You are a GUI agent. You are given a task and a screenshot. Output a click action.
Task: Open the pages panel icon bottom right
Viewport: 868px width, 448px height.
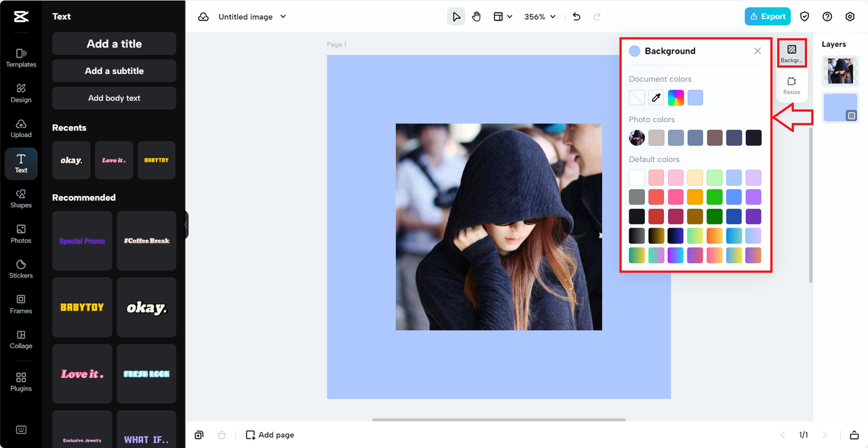[854, 435]
